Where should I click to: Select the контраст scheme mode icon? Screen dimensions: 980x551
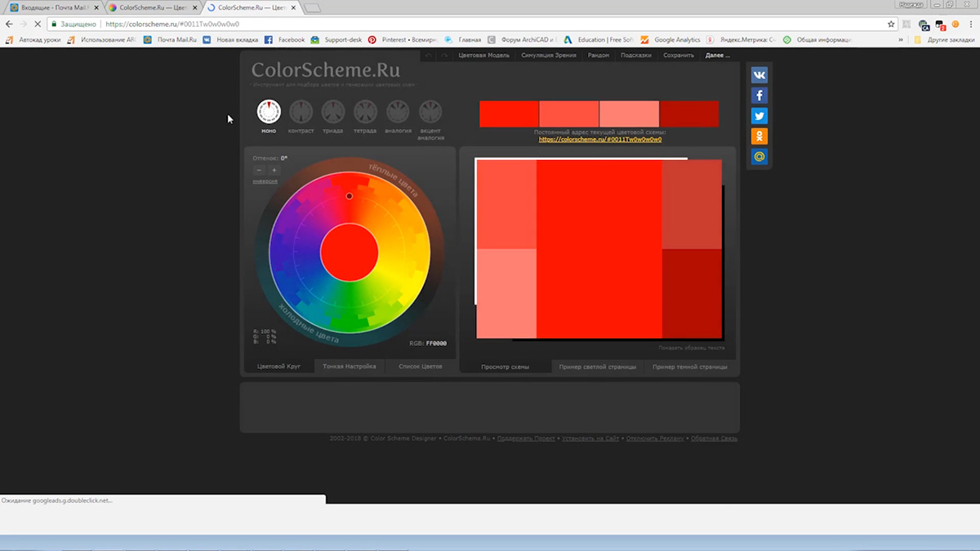301,111
